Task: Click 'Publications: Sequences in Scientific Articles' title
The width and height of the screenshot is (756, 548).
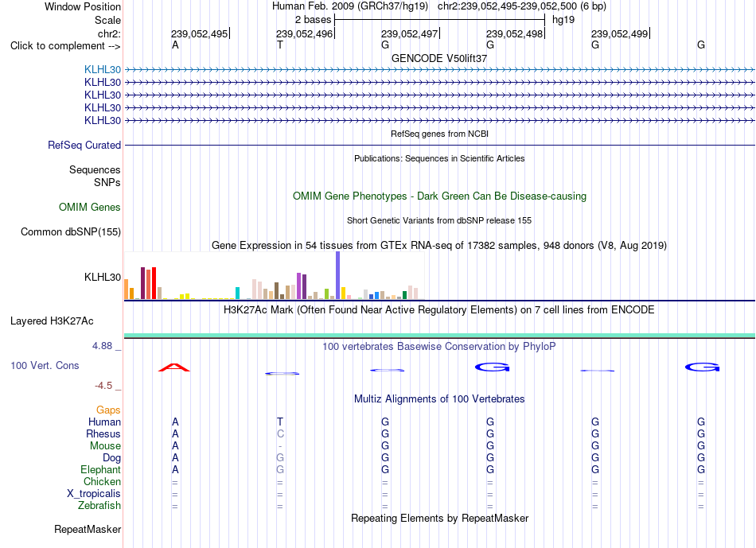Action: [x=439, y=158]
